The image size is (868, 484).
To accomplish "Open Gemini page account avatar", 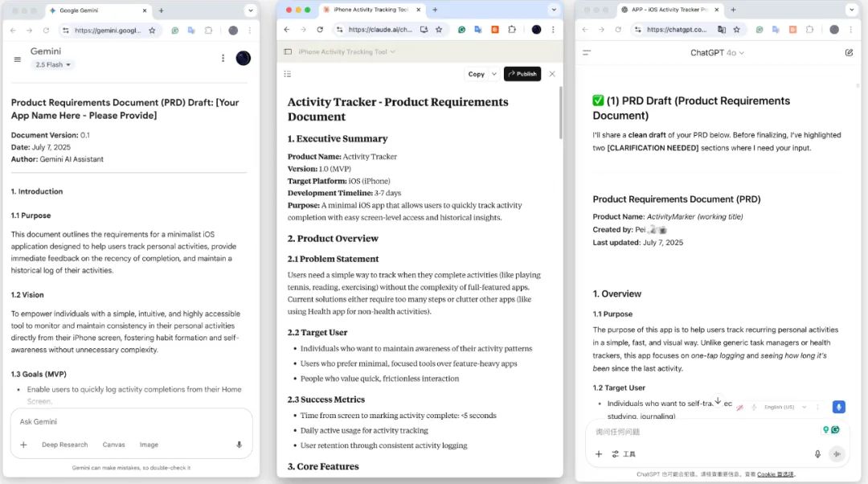I will (243, 58).
